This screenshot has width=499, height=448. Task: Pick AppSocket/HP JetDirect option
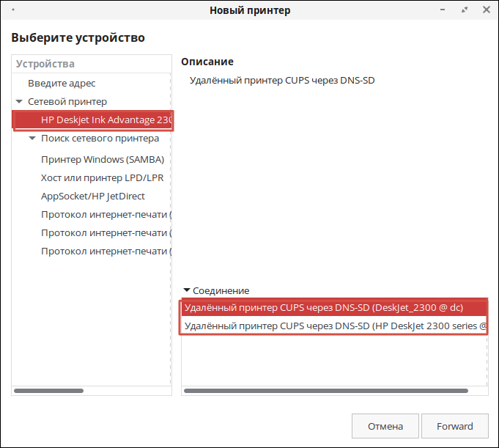click(93, 196)
